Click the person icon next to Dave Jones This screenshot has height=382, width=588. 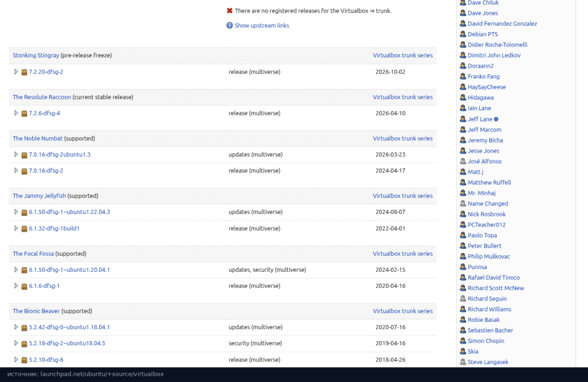point(463,13)
